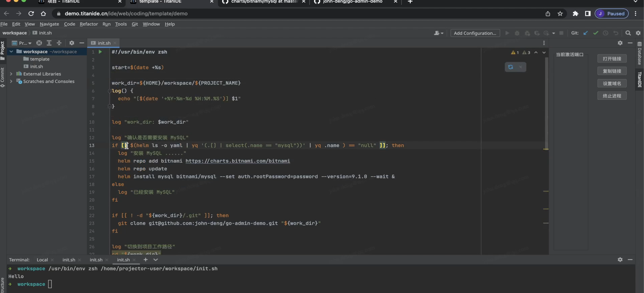Open Project panel settings gear
Image resolution: width=644 pixels, height=293 pixels.
[72, 43]
